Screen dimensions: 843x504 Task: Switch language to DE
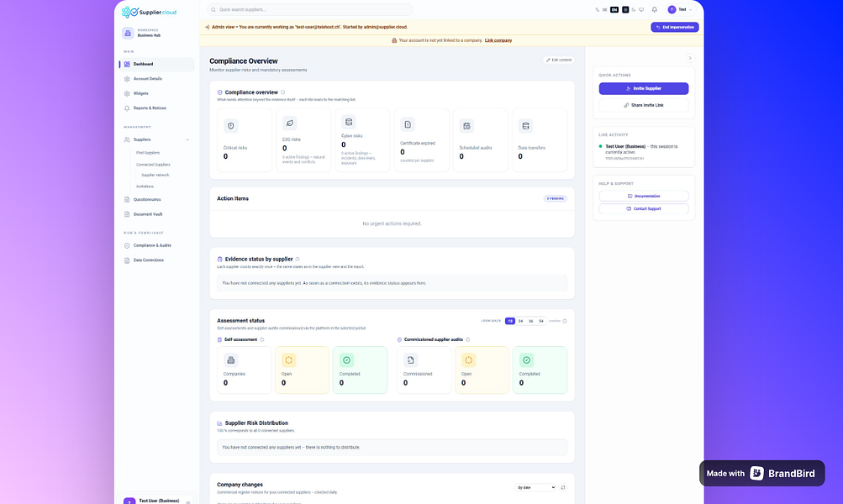tap(605, 10)
